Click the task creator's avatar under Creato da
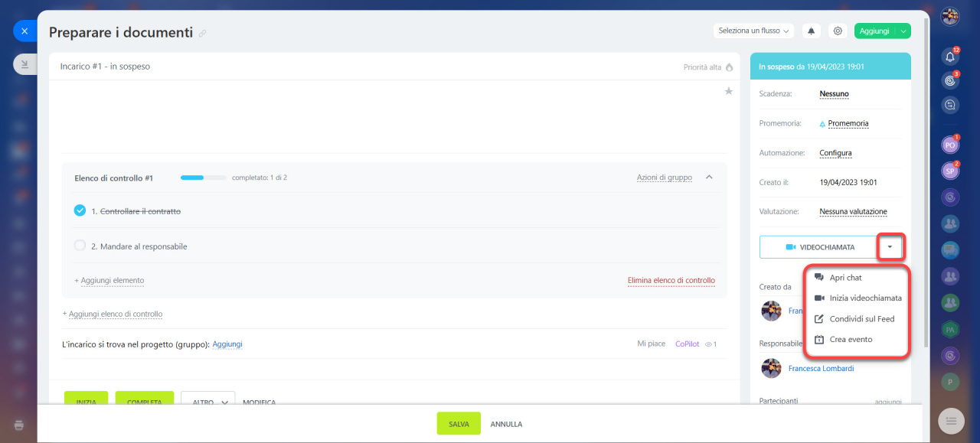The height and width of the screenshot is (443, 980). [771, 311]
